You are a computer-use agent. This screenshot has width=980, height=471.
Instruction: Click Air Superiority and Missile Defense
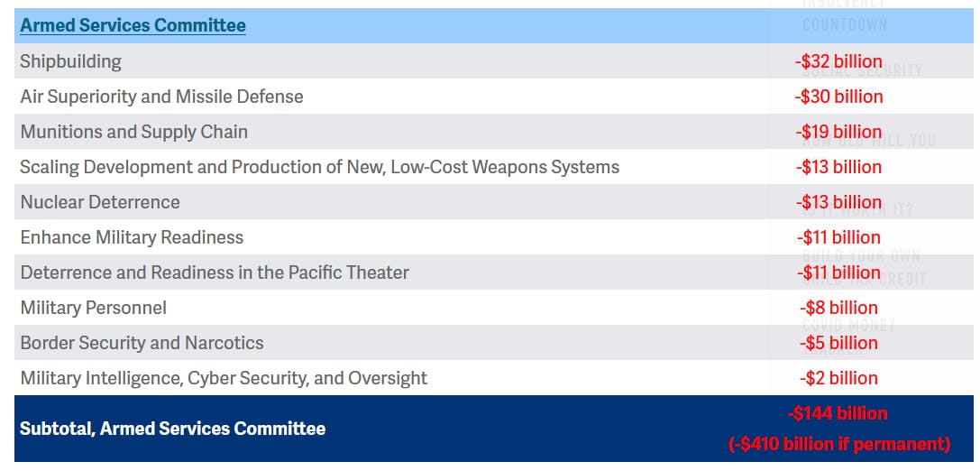[x=161, y=97]
